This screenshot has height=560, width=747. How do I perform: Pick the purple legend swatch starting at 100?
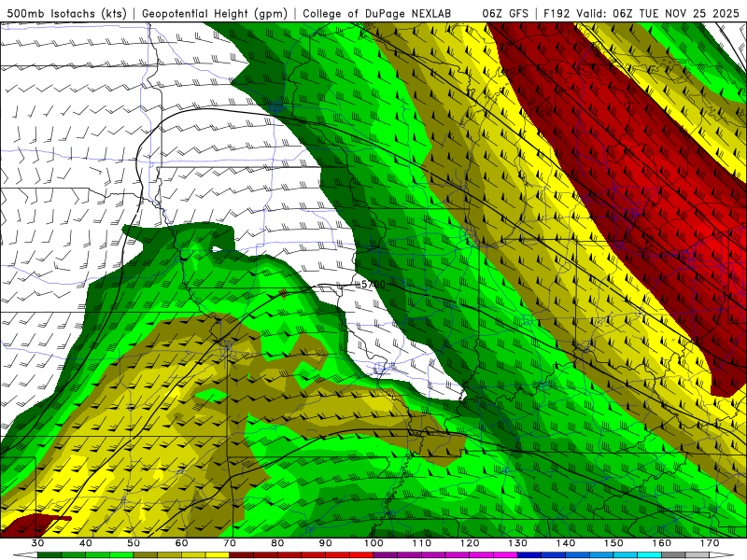click(386, 554)
